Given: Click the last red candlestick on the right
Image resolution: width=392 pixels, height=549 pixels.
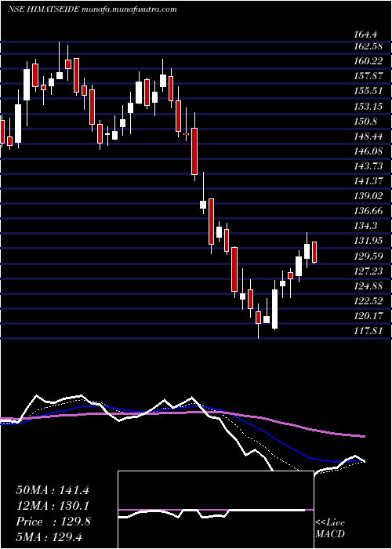Looking at the screenshot, I should [314, 252].
